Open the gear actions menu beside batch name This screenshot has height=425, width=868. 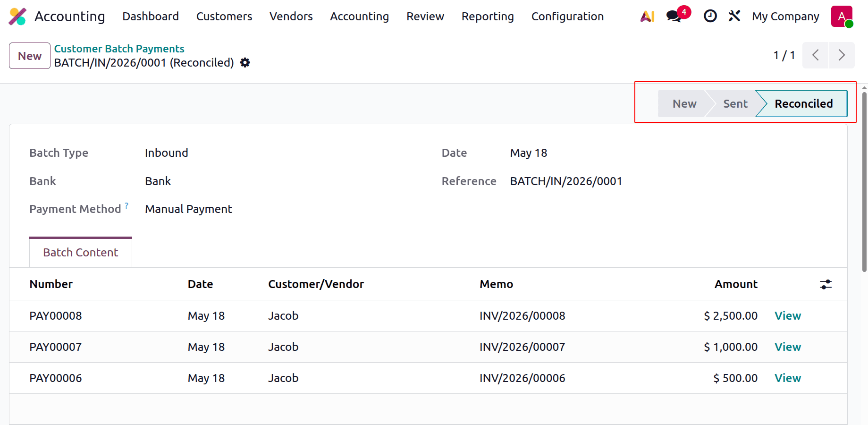(x=245, y=62)
